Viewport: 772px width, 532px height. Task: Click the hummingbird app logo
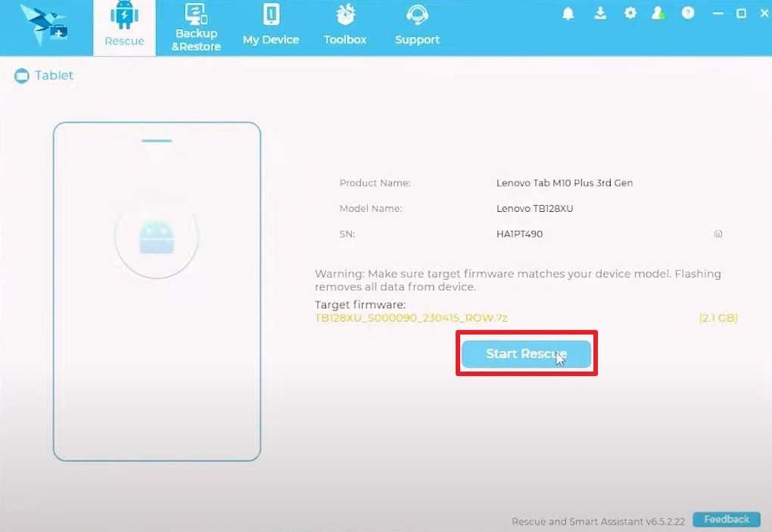(44, 24)
